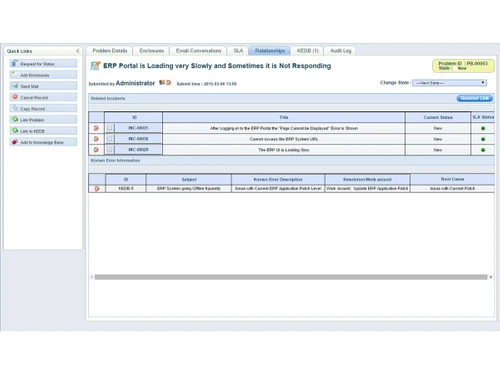This screenshot has height=375, width=500.
Task: Click the Problem ID PB-00003 badge
Action: click(463, 66)
